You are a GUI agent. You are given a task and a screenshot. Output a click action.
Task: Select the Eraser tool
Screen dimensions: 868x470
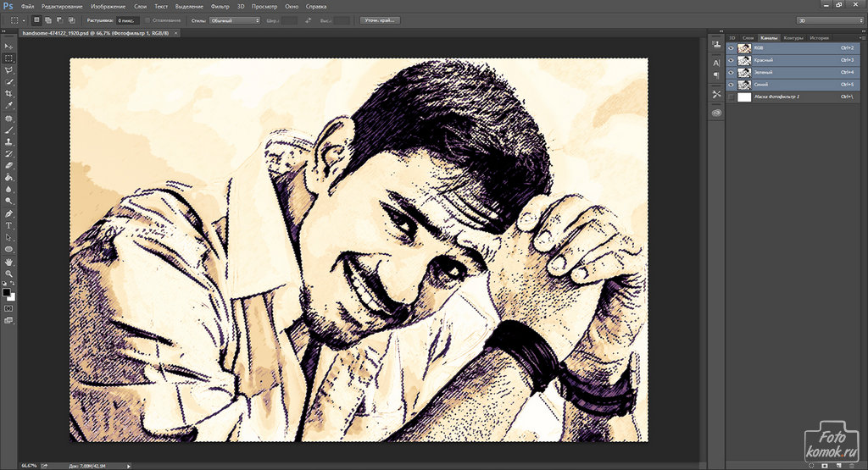(x=8, y=166)
